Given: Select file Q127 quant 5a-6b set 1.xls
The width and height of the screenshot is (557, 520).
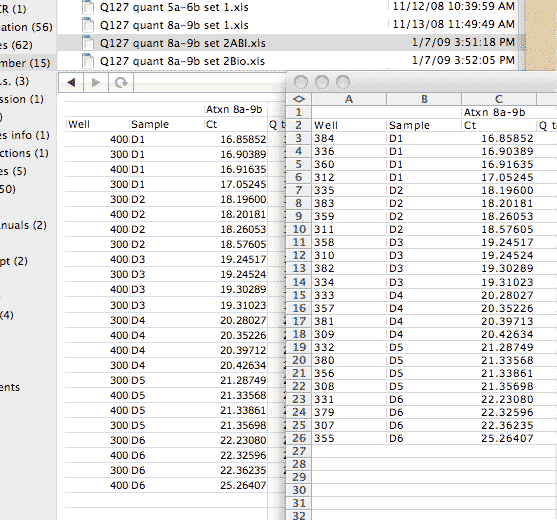Looking at the screenshot, I should (x=174, y=7).
